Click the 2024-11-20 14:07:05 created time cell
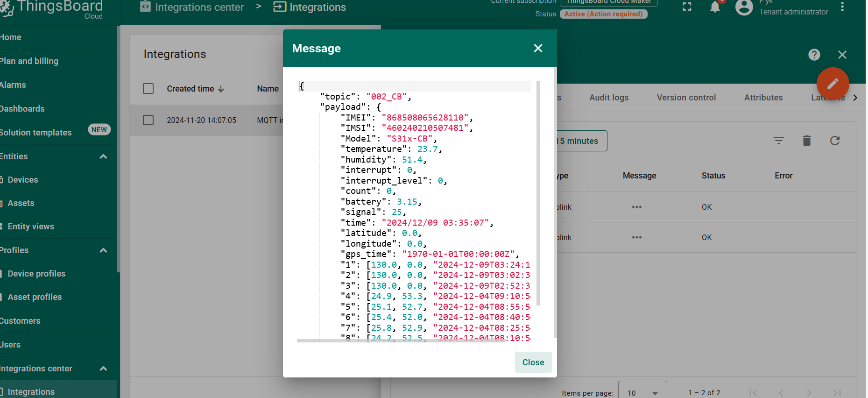The image size is (868, 398). pos(202,120)
